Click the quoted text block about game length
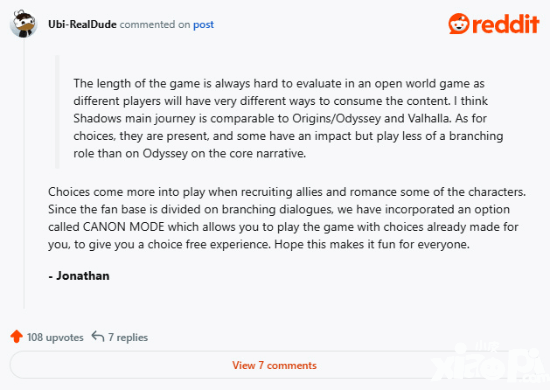The width and height of the screenshot is (550, 390). pyautogui.click(x=288, y=118)
